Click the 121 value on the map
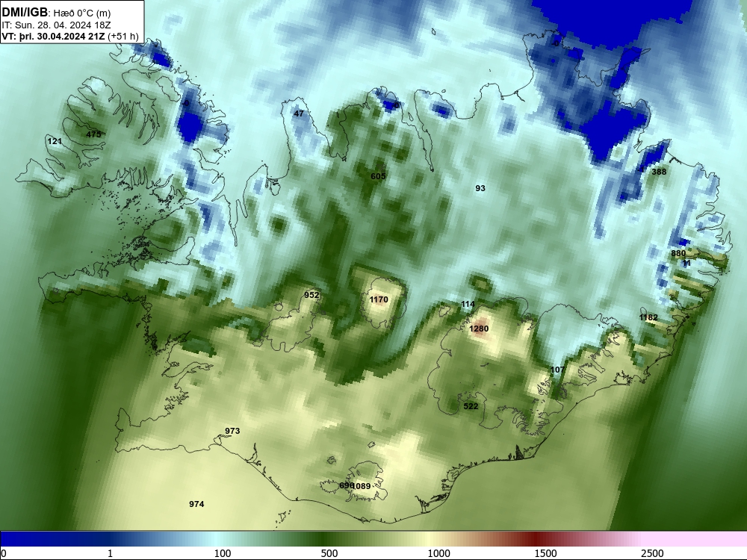747x560 pixels. coord(55,141)
